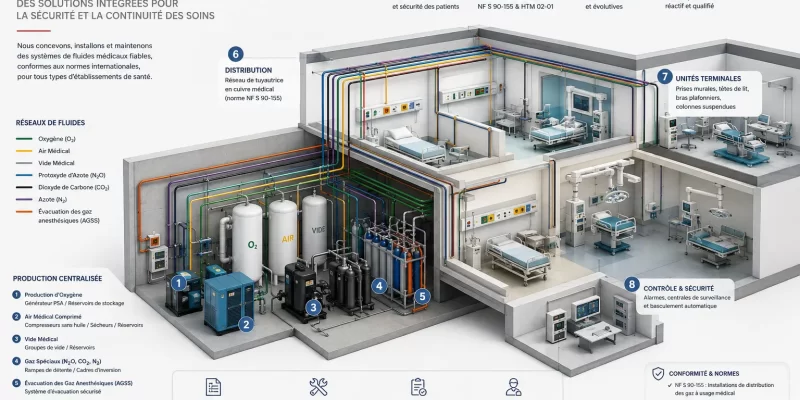Click the shield icon beside Conformité & Normes
The width and height of the screenshot is (800, 400).
[x=658, y=373]
